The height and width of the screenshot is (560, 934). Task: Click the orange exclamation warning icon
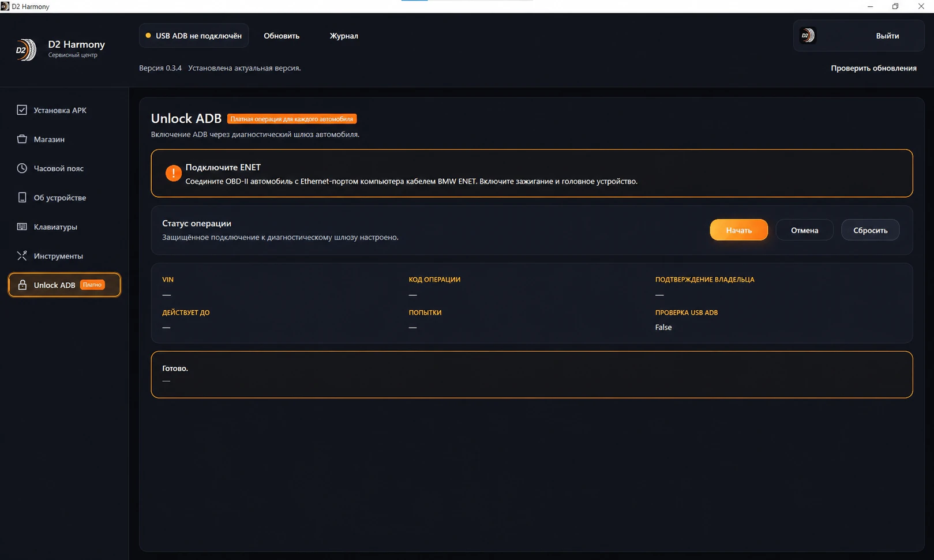[173, 173]
